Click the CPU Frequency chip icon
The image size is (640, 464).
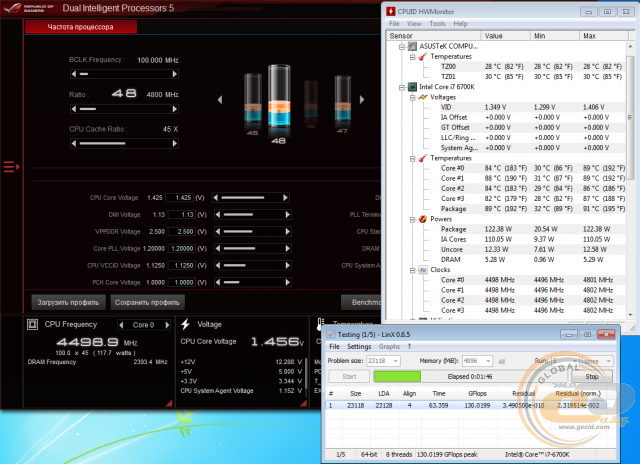(x=32, y=324)
